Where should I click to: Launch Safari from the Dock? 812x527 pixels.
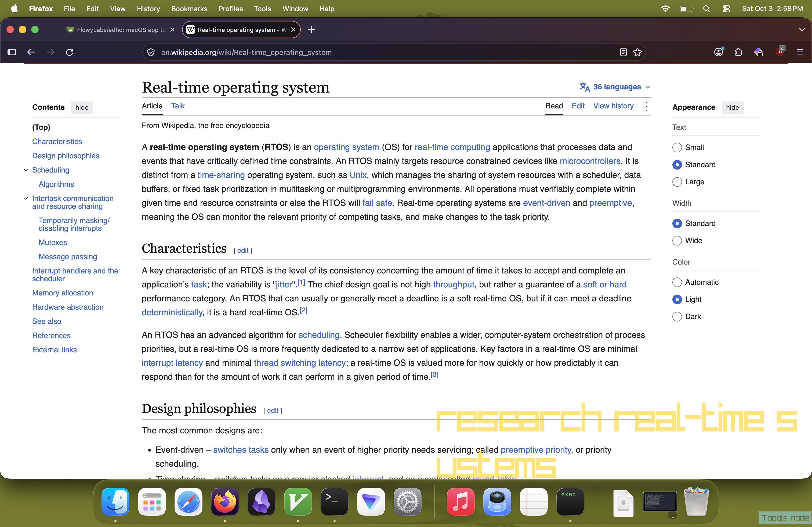click(188, 502)
